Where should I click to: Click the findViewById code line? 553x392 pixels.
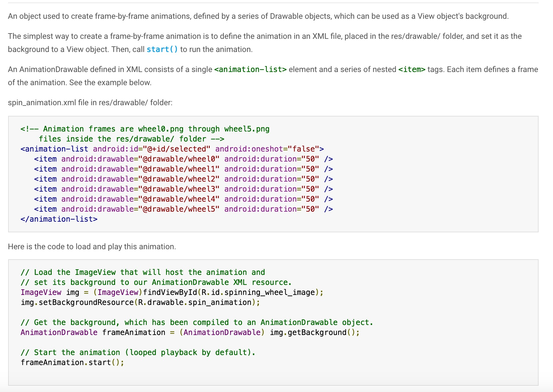click(172, 292)
